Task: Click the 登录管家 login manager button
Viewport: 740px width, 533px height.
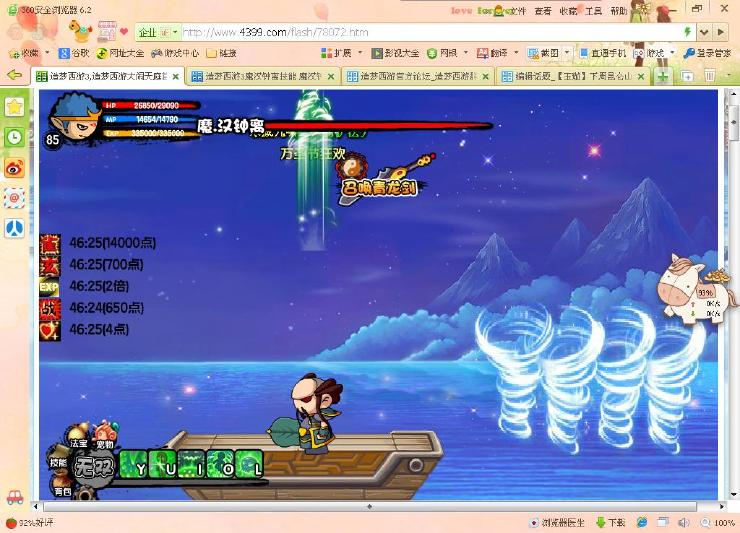Action: pyautogui.click(x=707, y=53)
